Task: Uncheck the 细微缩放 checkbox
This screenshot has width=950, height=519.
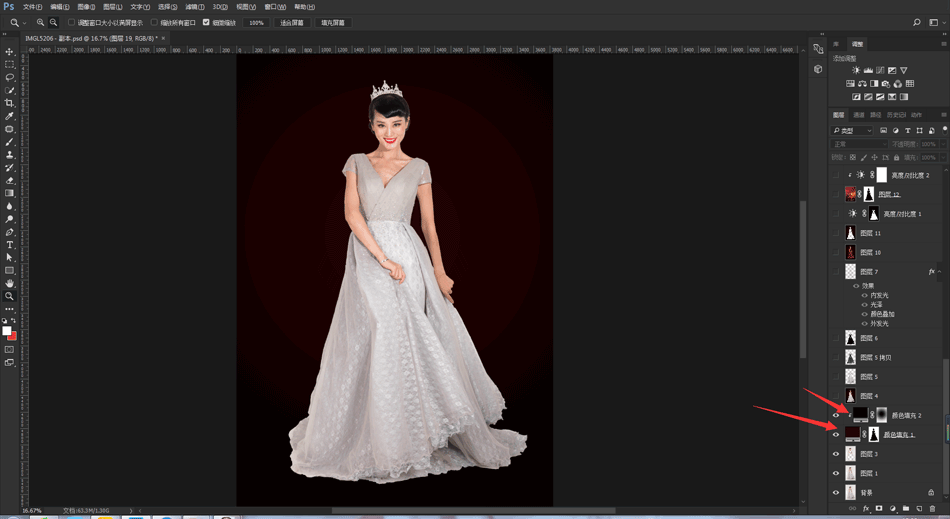Action: pos(206,22)
